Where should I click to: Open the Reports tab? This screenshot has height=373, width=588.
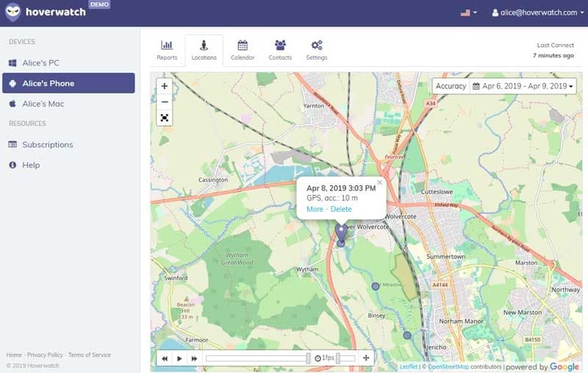point(167,50)
